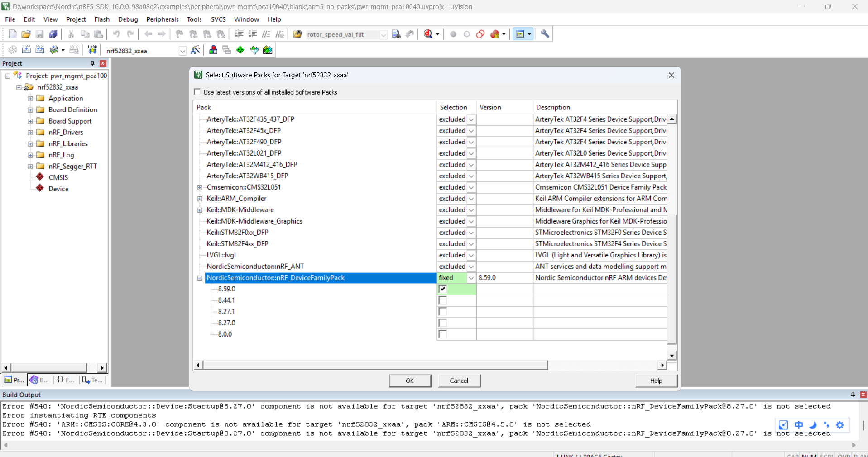Select the CMSIS component in the project tree
The height and width of the screenshot is (457, 868).
point(58,177)
